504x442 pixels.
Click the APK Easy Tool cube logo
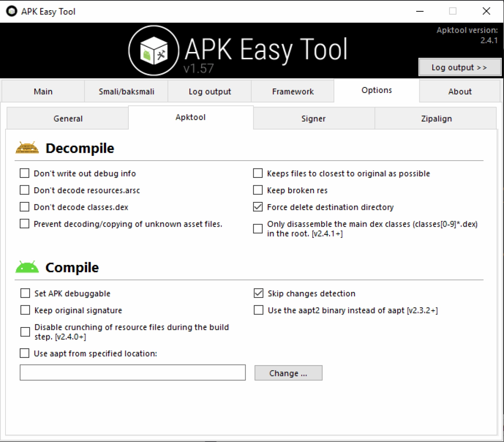click(154, 51)
